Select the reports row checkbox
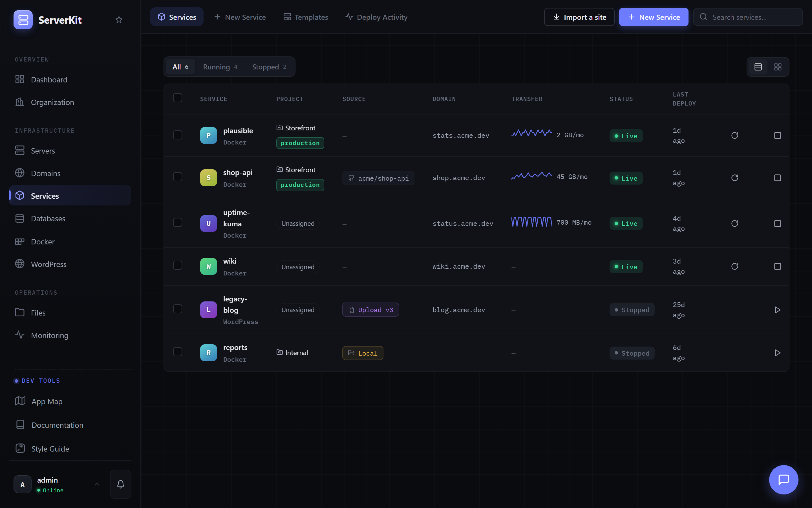Screen dimensions: 812x508 pyautogui.click(x=178, y=352)
